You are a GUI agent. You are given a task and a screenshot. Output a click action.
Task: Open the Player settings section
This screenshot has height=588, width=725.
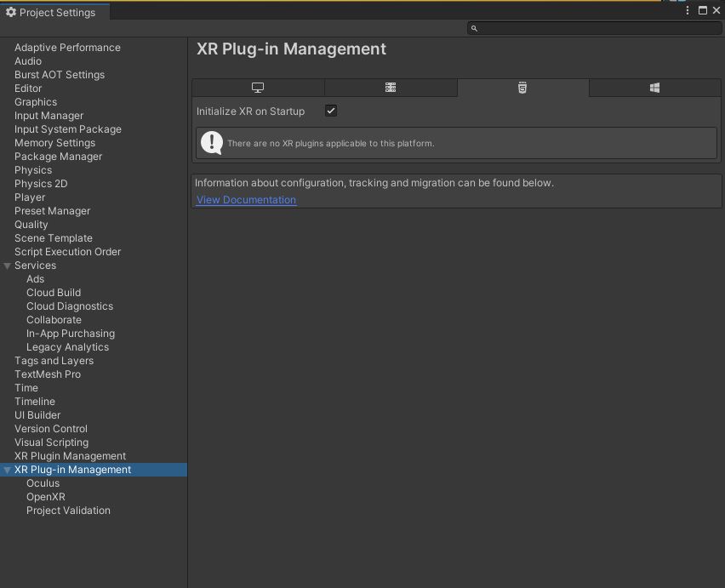pyautogui.click(x=30, y=197)
